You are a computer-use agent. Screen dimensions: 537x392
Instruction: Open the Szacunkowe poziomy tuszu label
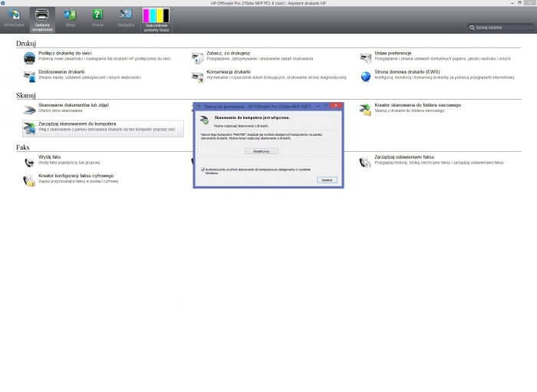click(156, 28)
